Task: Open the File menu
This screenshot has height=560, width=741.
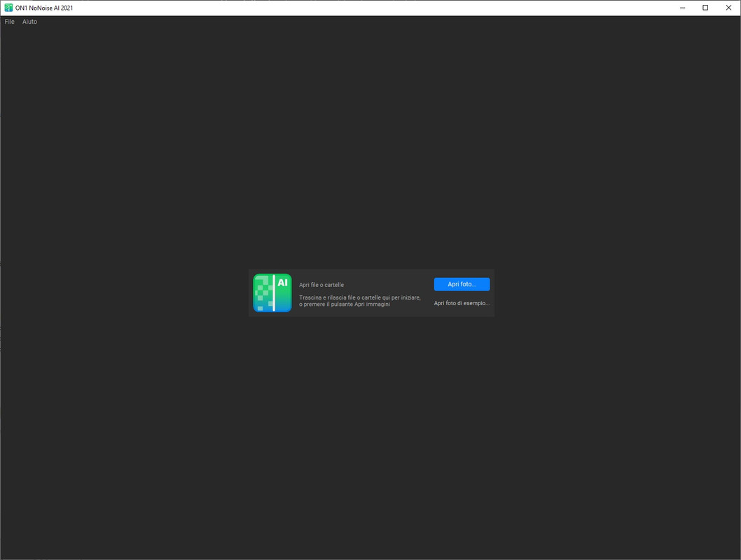Action: (x=9, y=22)
